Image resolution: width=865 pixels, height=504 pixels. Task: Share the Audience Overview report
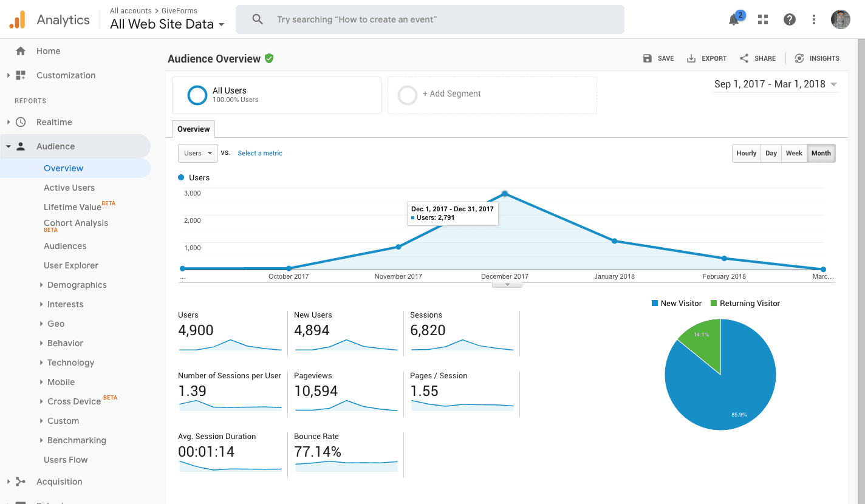click(757, 58)
